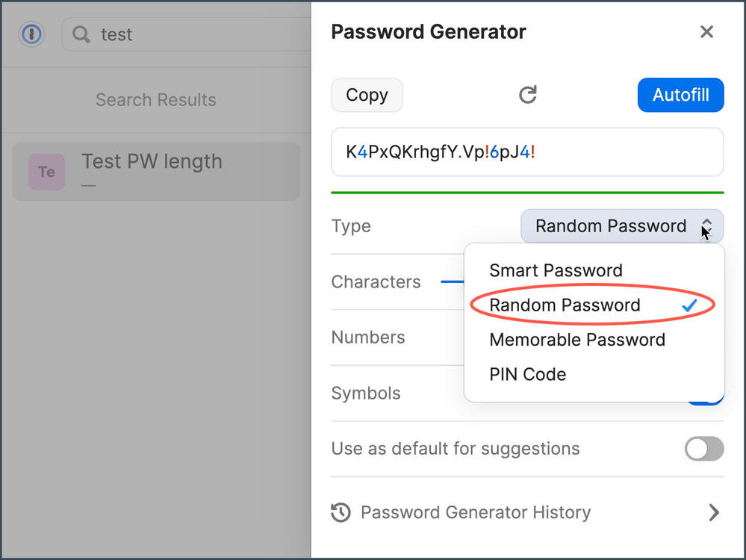Click the history clock icon

[341, 512]
